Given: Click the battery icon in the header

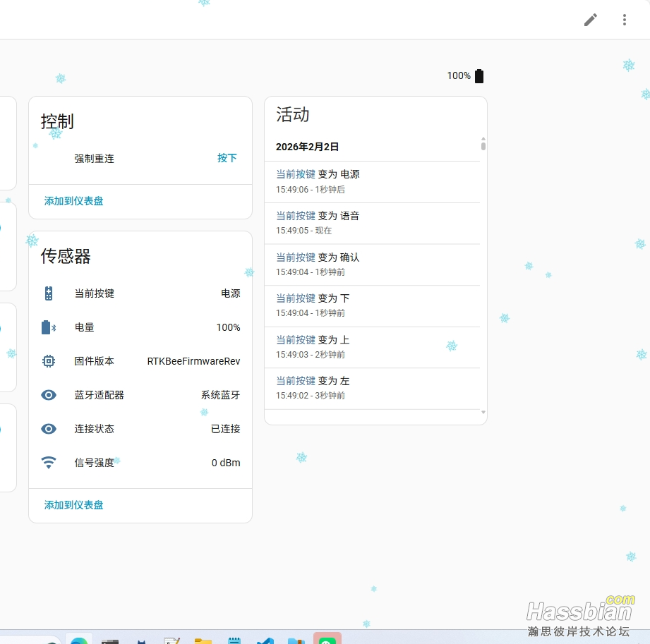Looking at the screenshot, I should tap(479, 76).
